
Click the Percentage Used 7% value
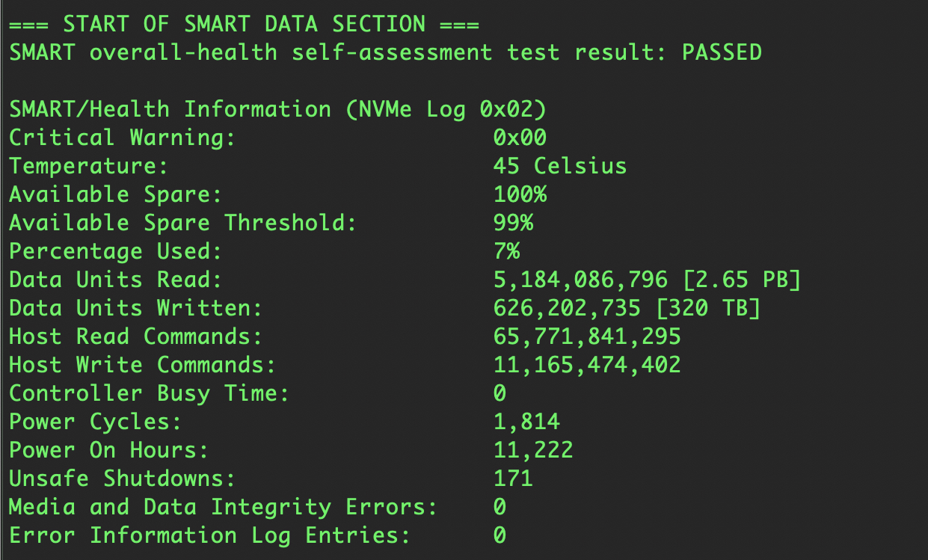[x=506, y=251]
